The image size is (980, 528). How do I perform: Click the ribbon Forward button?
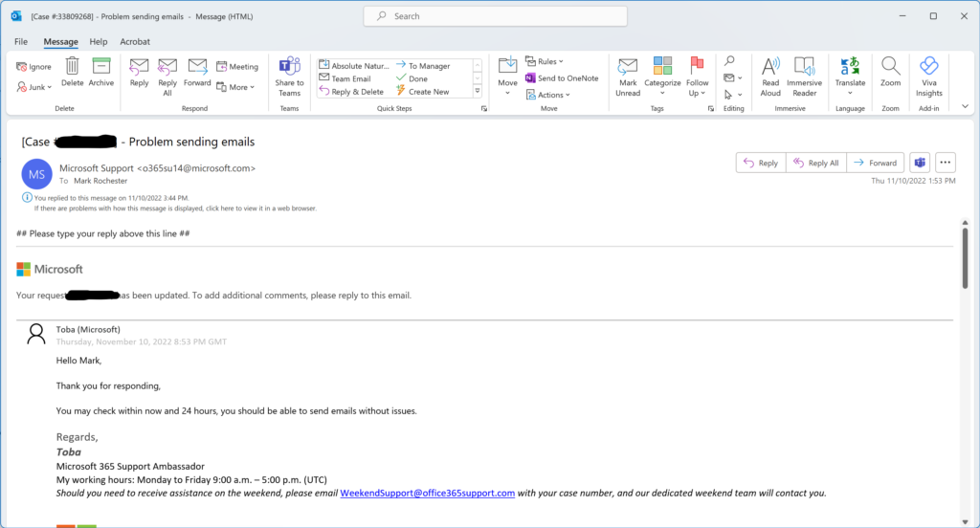197,73
